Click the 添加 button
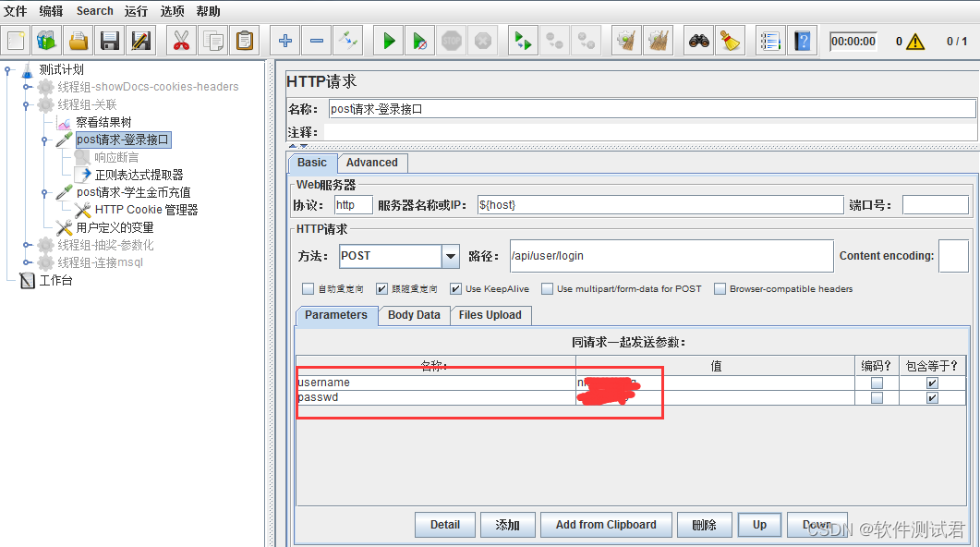This screenshot has width=980, height=547. [507, 525]
